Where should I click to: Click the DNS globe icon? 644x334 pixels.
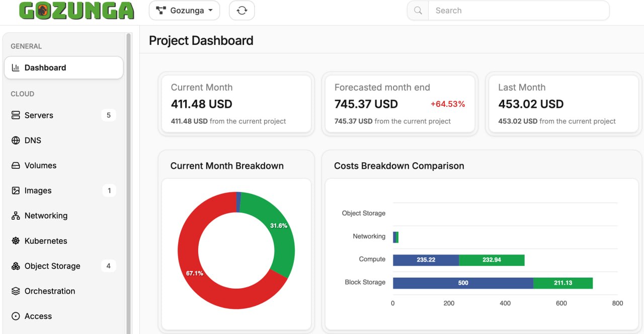(x=16, y=141)
